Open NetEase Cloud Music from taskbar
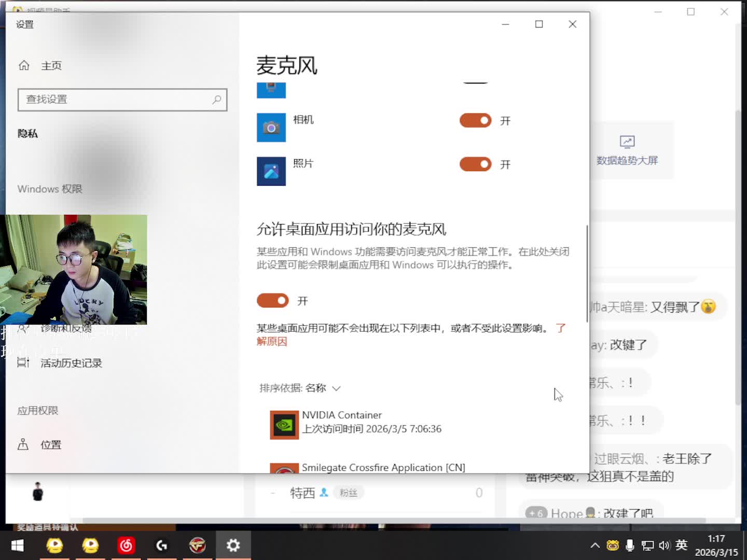 (126, 545)
